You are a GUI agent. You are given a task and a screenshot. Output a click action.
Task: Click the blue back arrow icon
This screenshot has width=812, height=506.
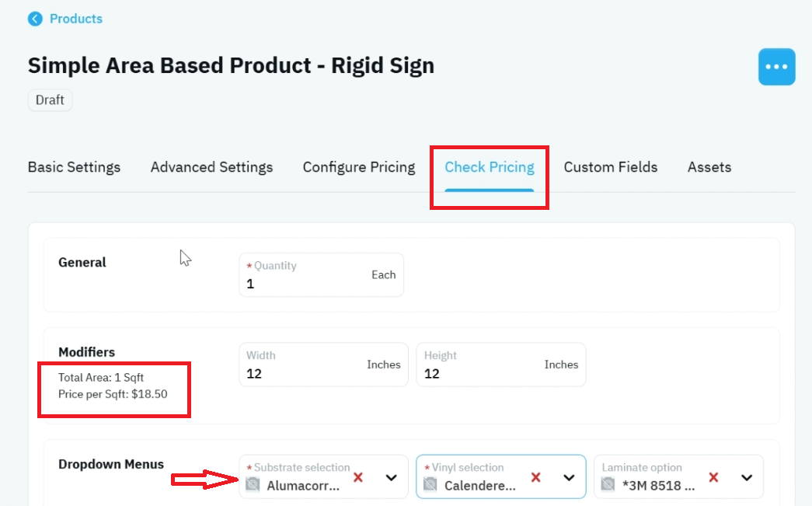coord(35,19)
